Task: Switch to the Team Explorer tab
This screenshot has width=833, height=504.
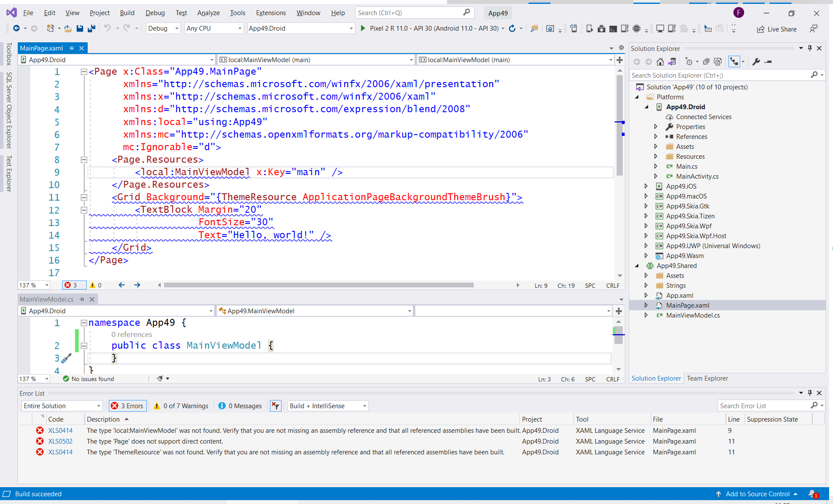Action: pos(707,378)
